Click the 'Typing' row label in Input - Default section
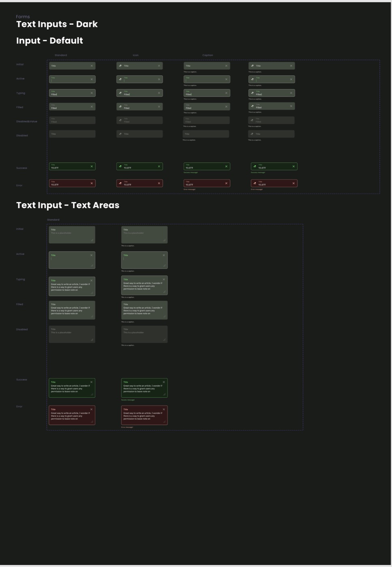 (x=21, y=93)
